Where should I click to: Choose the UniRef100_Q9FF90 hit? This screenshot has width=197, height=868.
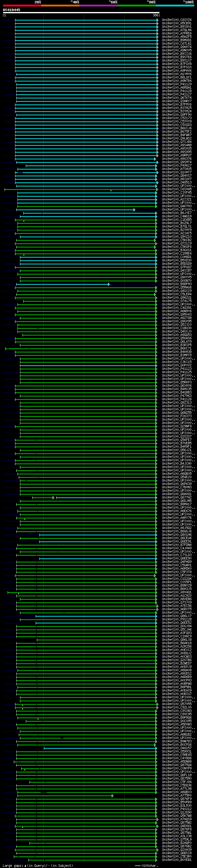click(176, 115)
